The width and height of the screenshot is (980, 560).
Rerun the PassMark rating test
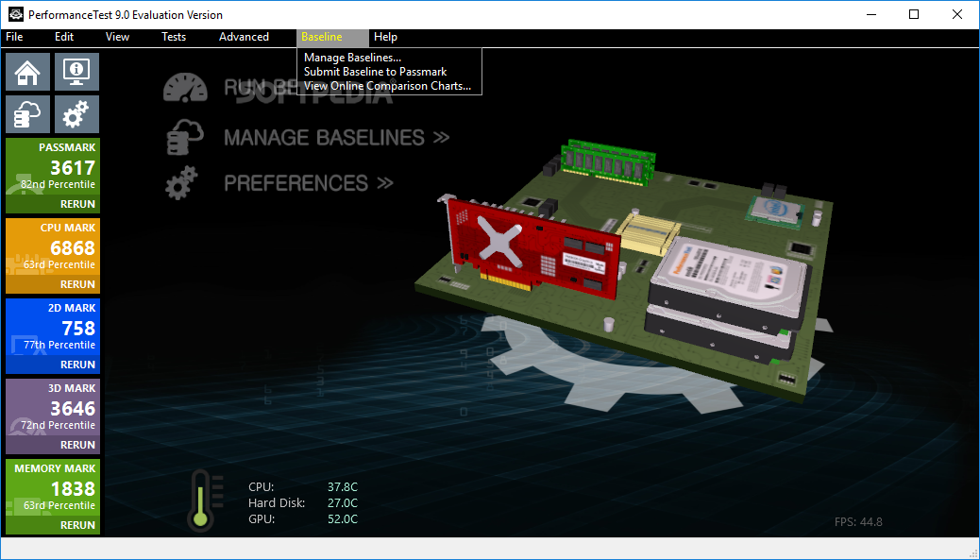[77, 204]
